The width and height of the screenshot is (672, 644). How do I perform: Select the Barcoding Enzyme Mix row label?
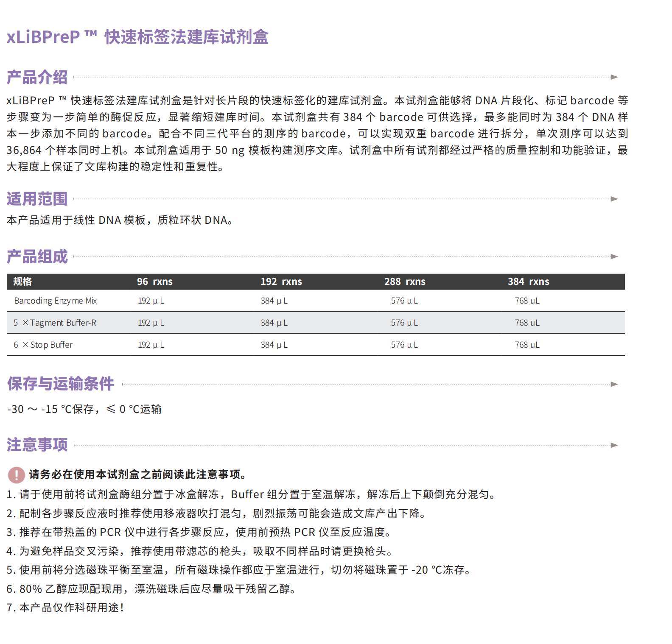point(55,301)
